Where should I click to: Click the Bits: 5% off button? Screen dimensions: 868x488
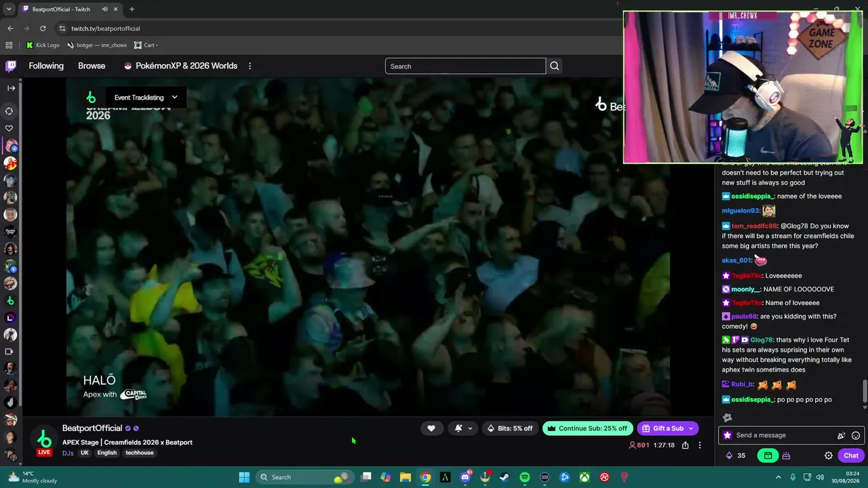click(510, 428)
